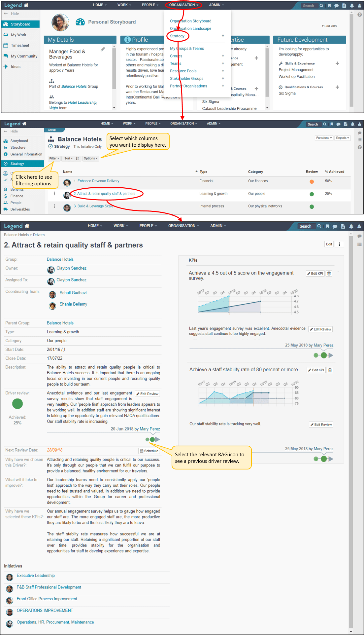The image size is (364, 635).
Task: Open the comments panel icon on the Balance Hotels page
Action: 360,133
